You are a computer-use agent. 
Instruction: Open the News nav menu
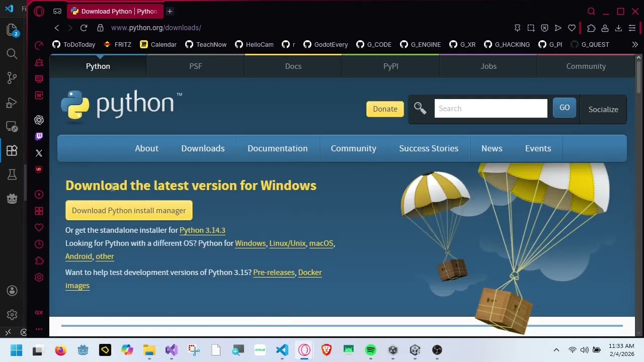pyautogui.click(x=492, y=148)
